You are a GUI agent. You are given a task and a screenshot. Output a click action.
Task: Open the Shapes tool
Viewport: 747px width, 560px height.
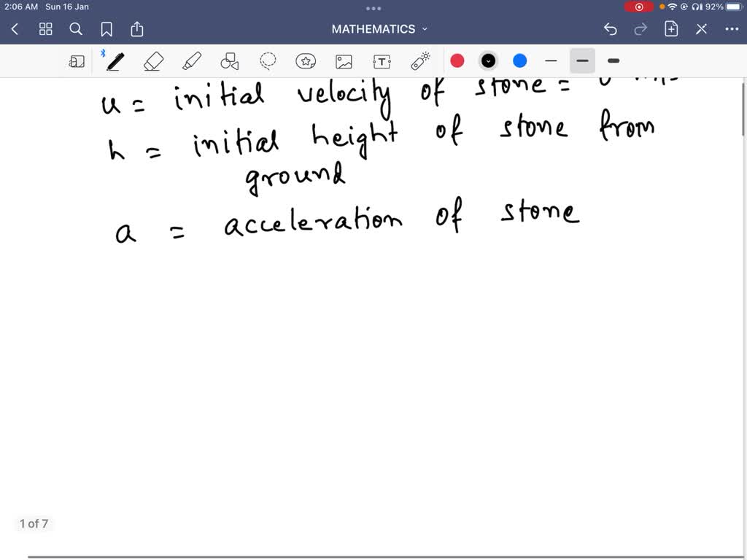pyautogui.click(x=229, y=61)
